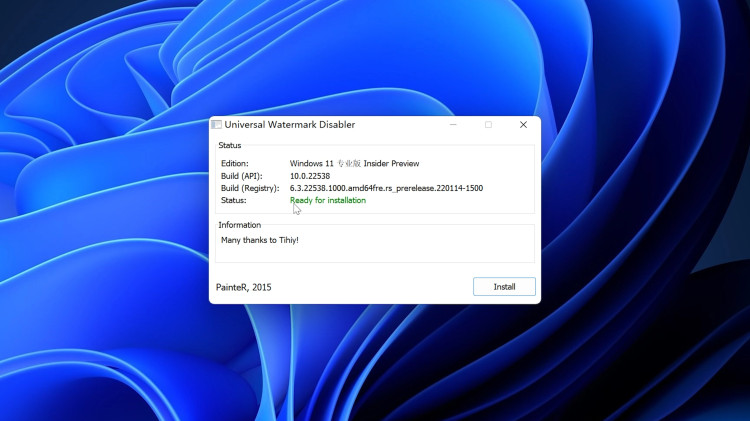Click 'Many thanks to Tihiy!' message
This screenshot has width=750, height=421.
pyautogui.click(x=260, y=240)
